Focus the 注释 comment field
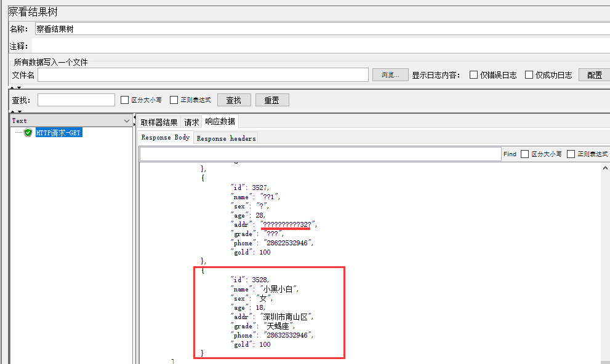Screen dimensions: 610x364 click(x=321, y=46)
